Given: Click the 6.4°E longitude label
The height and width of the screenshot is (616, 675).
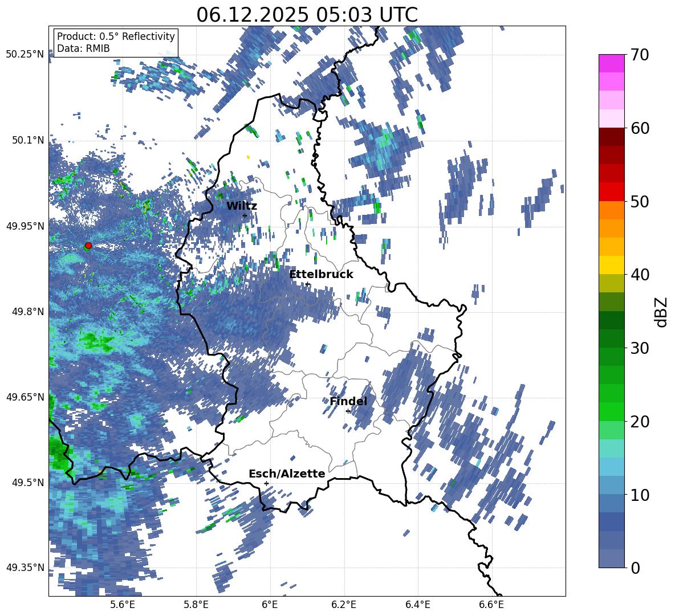Looking at the screenshot, I should tap(417, 605).
